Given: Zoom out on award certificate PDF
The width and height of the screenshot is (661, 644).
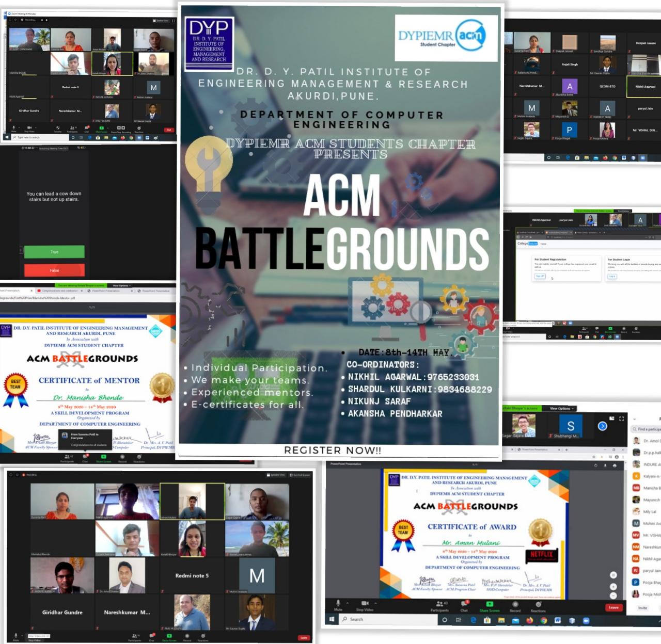Looking at the screenshot, I should [613, 596].
